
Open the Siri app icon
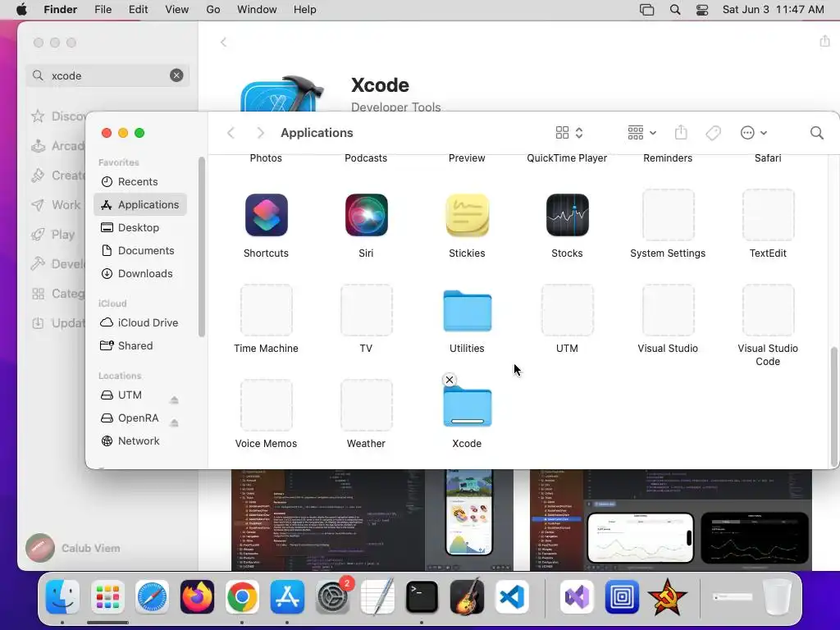point(367,216)
